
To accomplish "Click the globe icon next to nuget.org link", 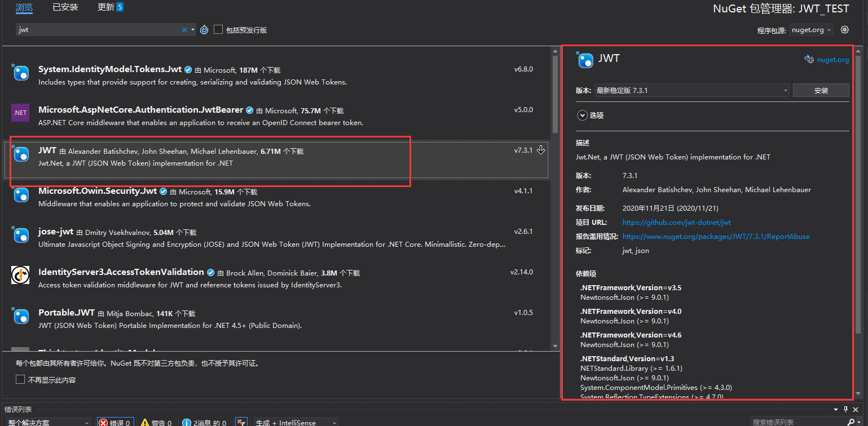I will (x=809, y=59).
